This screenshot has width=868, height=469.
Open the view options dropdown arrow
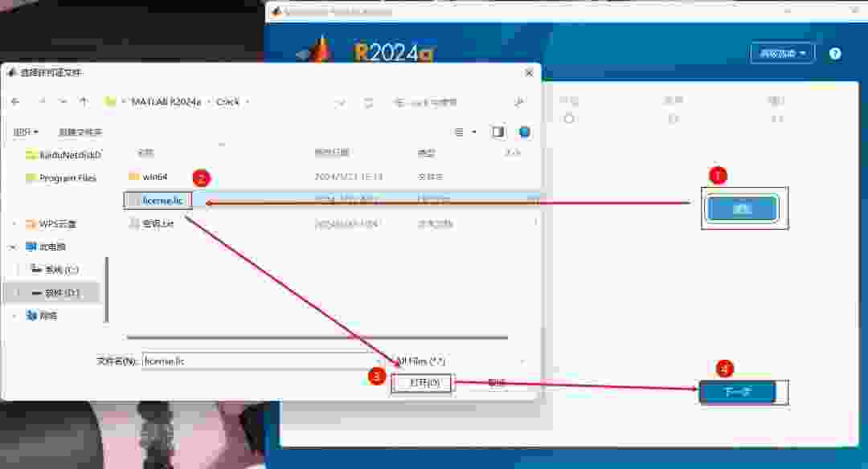[x=474, y=132]
